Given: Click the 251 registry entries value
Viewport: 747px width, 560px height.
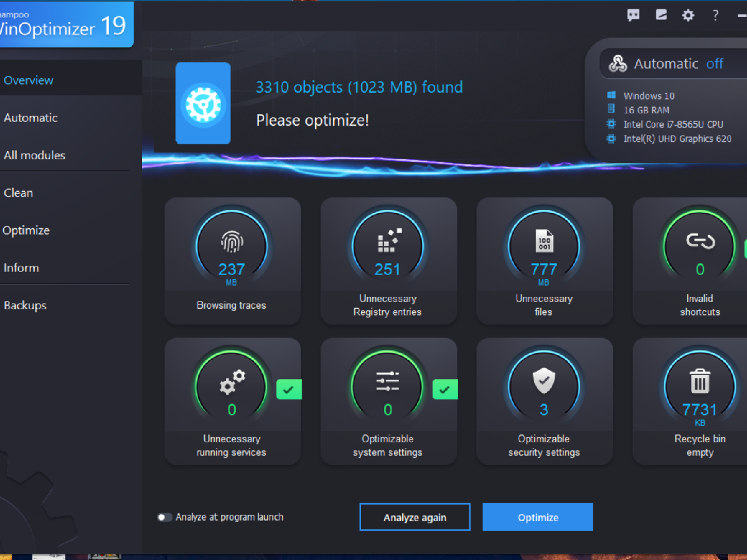Looking at the screenshot, I should tap(388, 269).
